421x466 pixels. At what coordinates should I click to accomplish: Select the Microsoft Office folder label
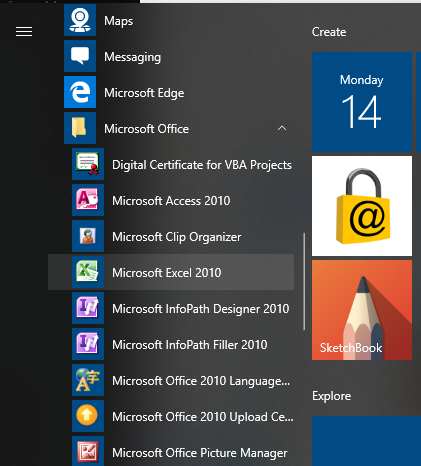tap(146, 129)
